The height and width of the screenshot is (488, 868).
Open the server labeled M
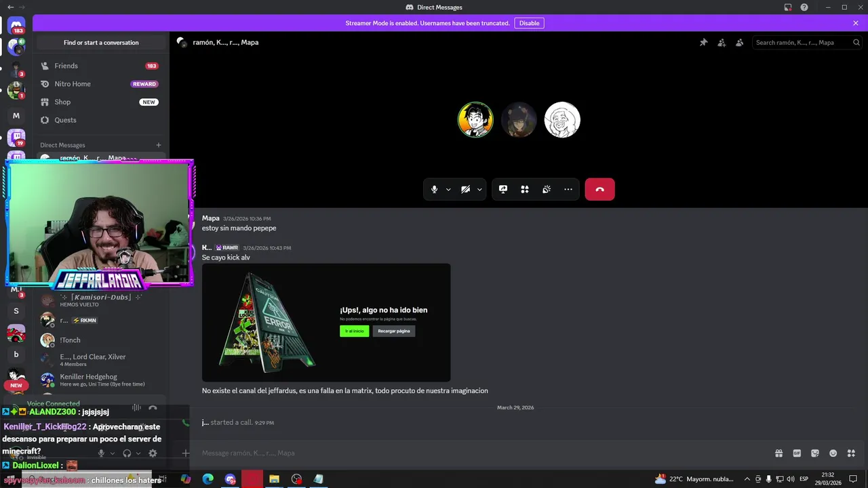[x=16, y=116]
